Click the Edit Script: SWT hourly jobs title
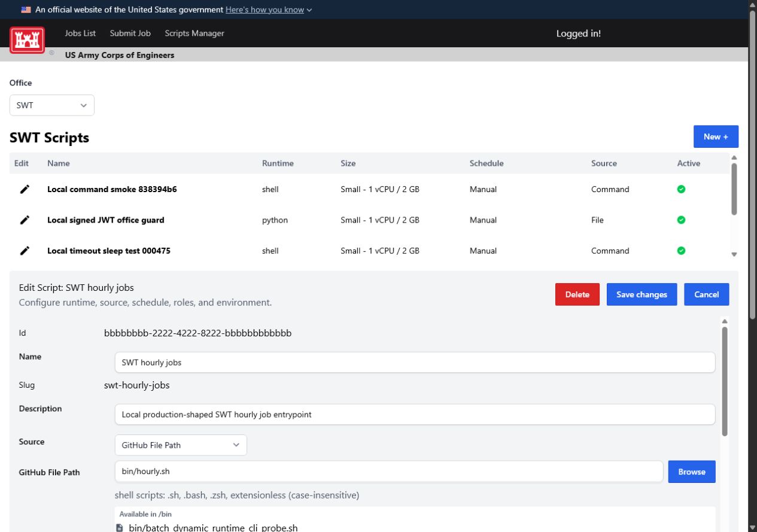This screenshot has width=757, height=532. 77,288
